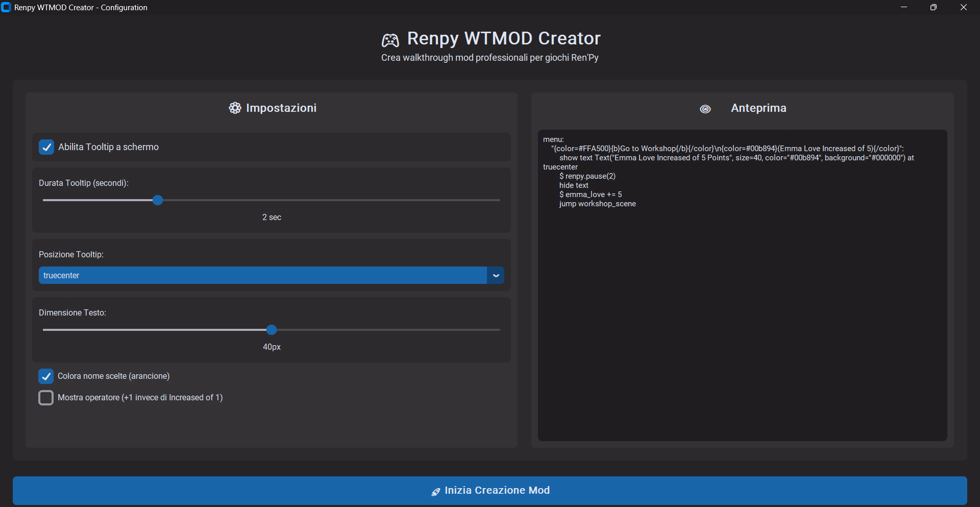This screenshot has width=980, height=507.
Task: Uncheck Colora nome scelte (arancione)
Action: click(x=46, y=376)
